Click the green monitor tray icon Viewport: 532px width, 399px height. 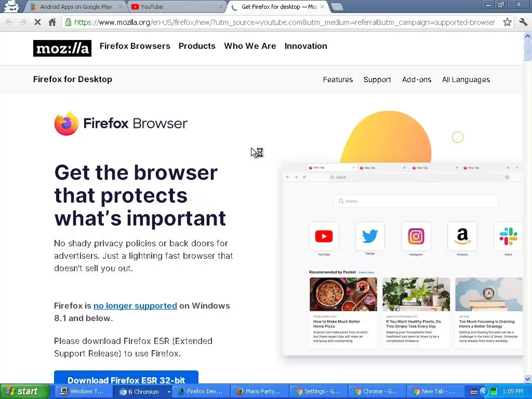494,391
